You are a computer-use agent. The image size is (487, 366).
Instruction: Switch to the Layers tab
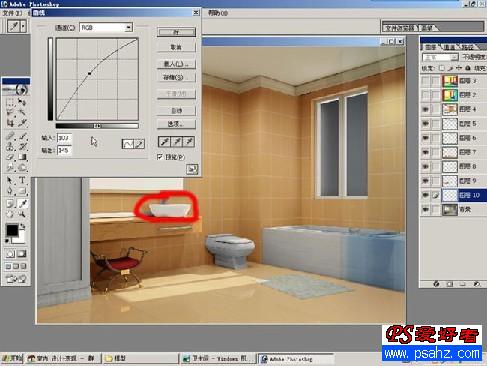pos(431,47)
